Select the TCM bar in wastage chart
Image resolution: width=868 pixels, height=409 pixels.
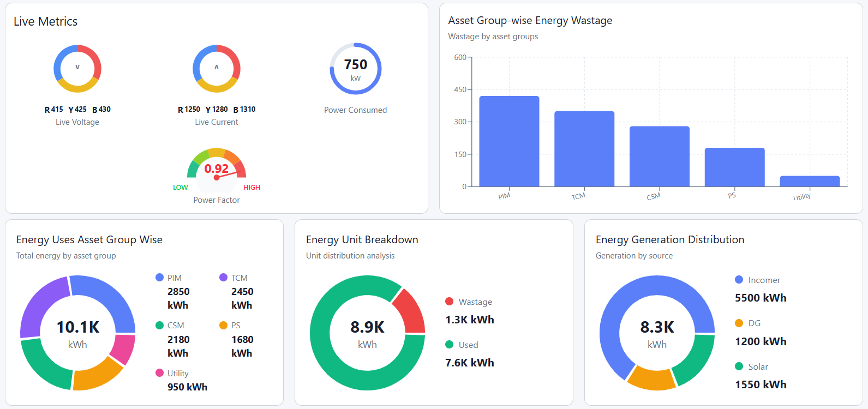tap(584, 149)
